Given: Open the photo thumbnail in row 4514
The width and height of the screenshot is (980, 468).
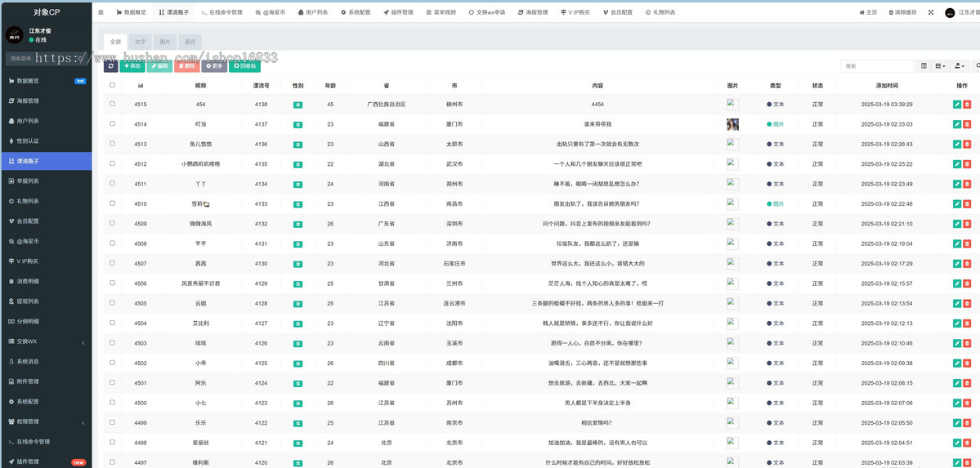Looking at the screenshot, I should 732,124.
